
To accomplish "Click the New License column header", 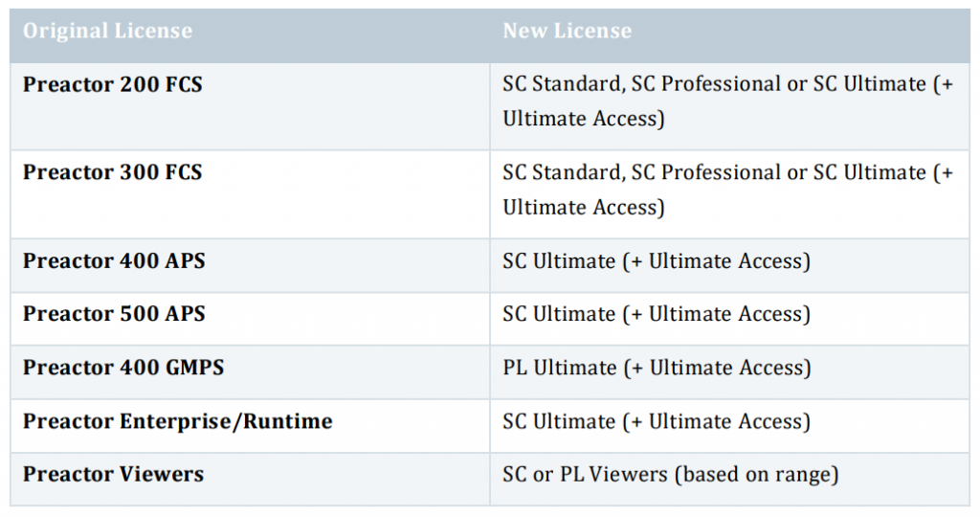I will pyautogui.click(x=567, y=31).
